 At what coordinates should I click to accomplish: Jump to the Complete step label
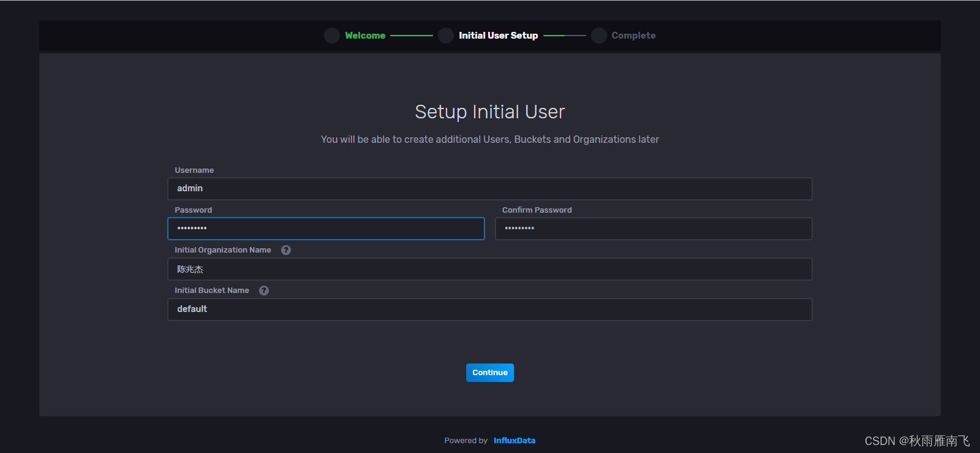pos(633,36)
